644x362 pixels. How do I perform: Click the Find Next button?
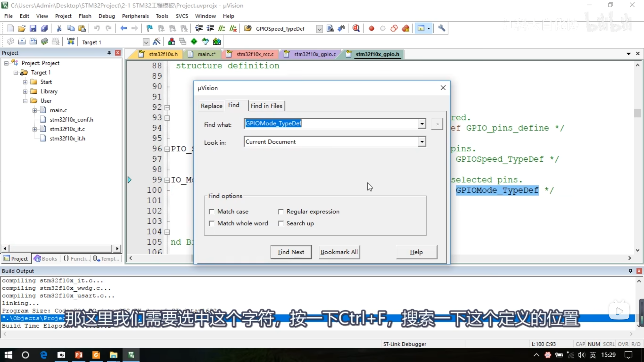click(x=291, y=252)
